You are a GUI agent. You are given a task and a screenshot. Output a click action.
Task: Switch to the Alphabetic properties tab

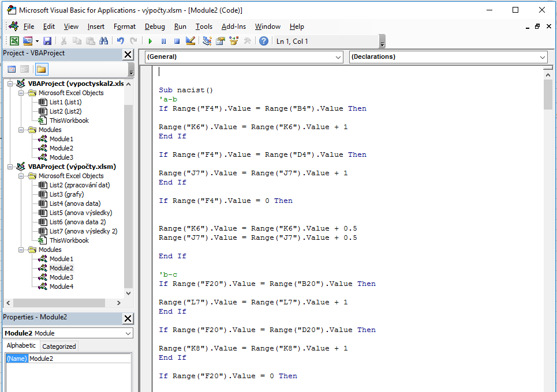click(x=21, y=345)
